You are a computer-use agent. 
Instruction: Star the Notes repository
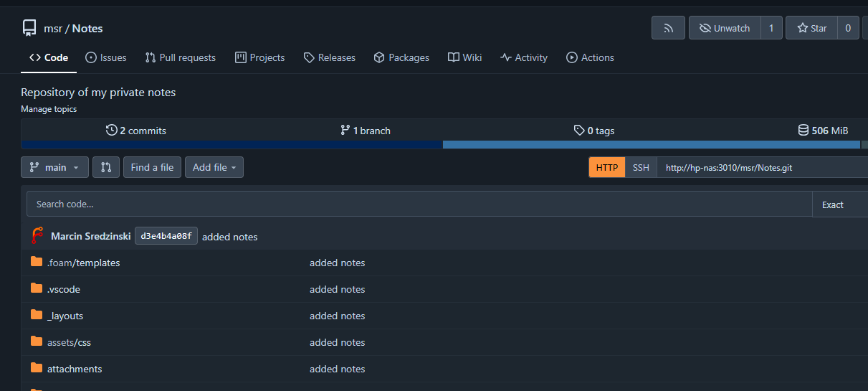[812, 28]
